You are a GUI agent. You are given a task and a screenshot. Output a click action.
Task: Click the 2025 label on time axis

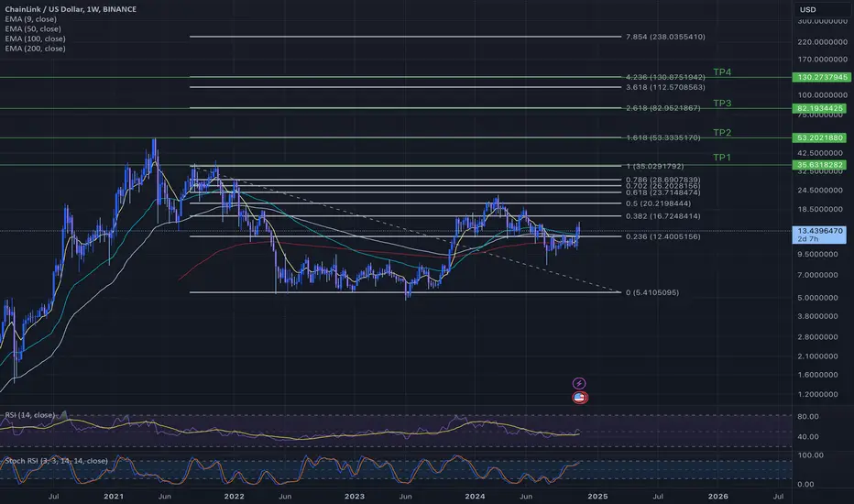(597, 497)
